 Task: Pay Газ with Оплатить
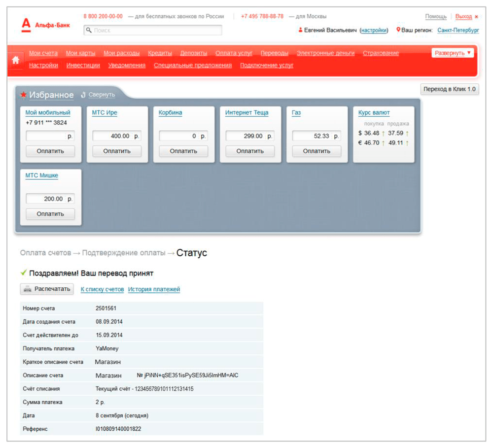317,151
